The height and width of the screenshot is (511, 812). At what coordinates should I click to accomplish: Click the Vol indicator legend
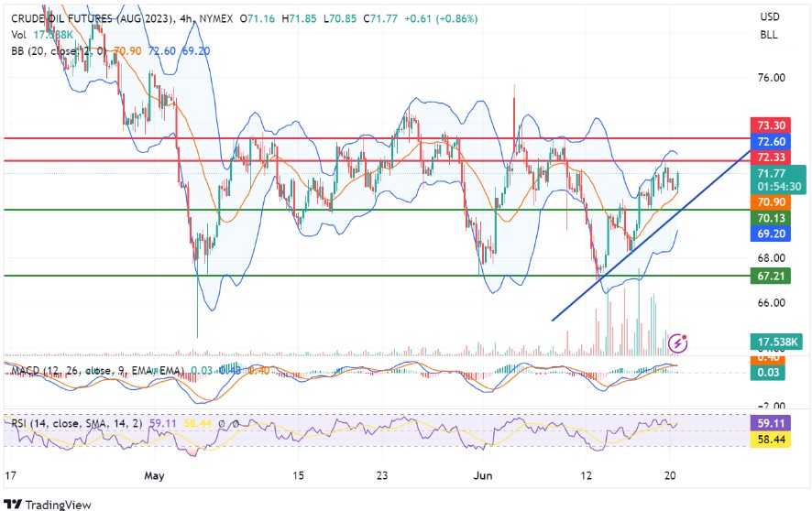click(19, 35)
